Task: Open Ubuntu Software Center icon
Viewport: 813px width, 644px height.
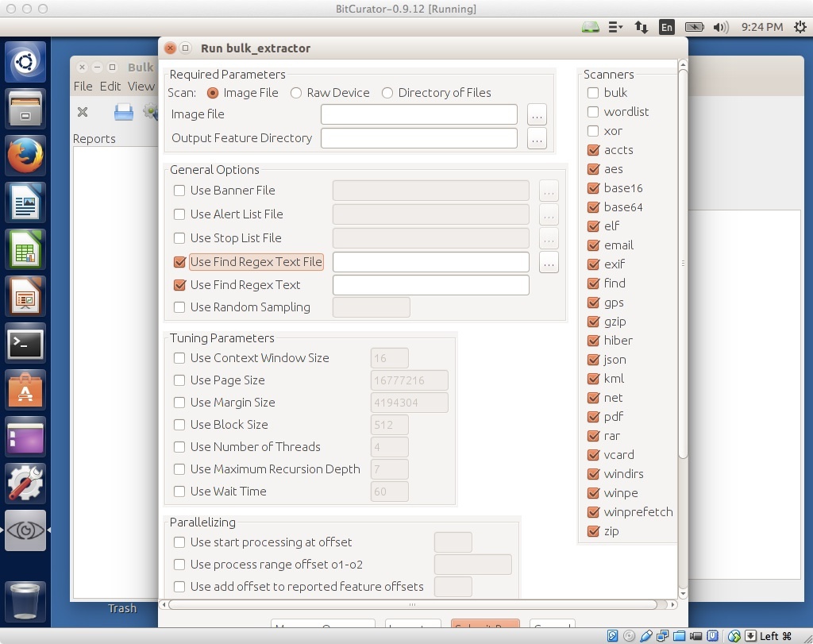Action: (25, 391)
